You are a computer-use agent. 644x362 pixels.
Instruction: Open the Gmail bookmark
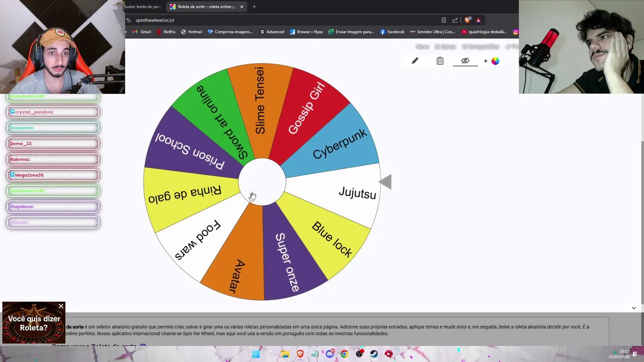point(141,32)
